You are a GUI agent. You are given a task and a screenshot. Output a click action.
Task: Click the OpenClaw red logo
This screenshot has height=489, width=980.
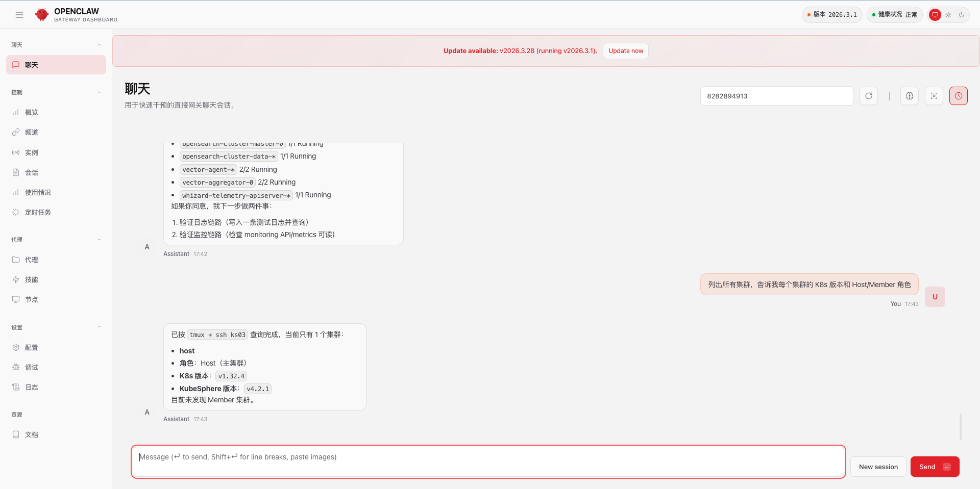42,15
